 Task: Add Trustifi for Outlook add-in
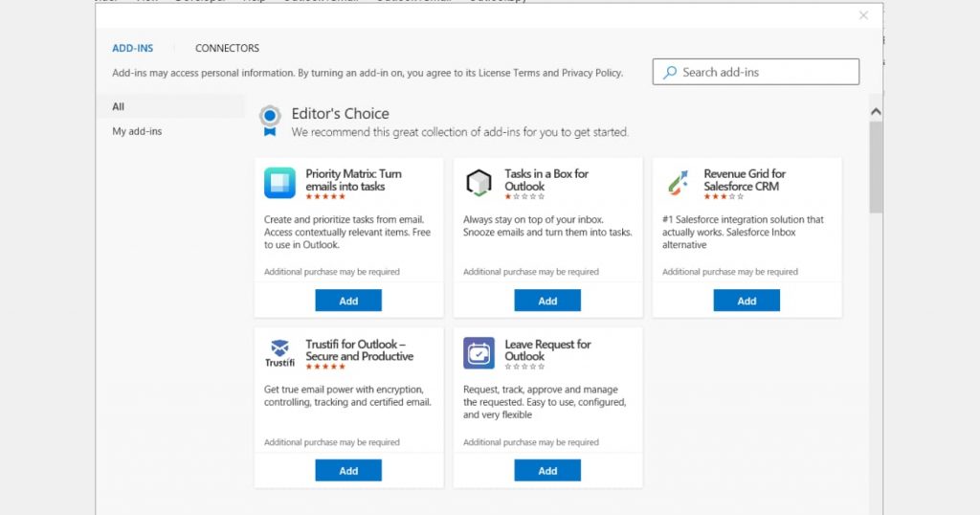point(348,471)
